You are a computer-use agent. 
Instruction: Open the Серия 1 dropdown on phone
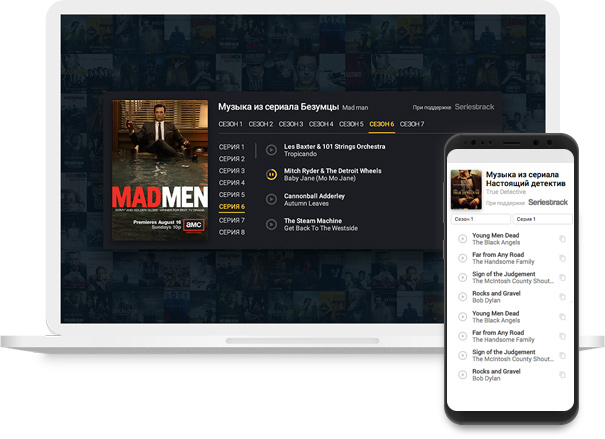pos(541,218)
